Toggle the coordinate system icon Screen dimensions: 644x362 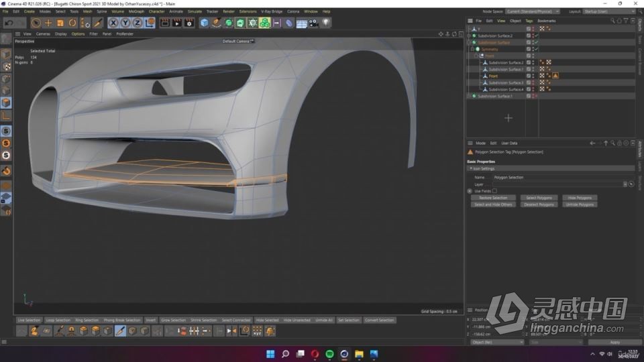point(150,23)
